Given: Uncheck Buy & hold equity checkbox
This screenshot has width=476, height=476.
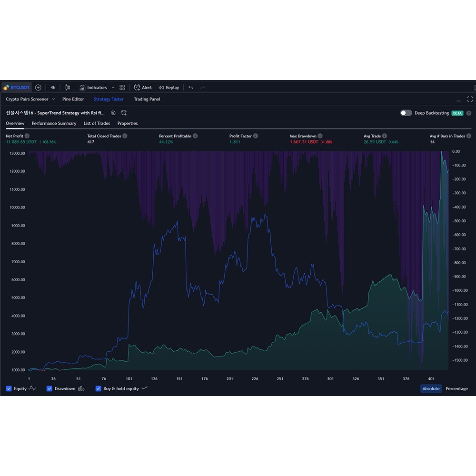Looking at the screenshot, I should (x=99, y=388).
